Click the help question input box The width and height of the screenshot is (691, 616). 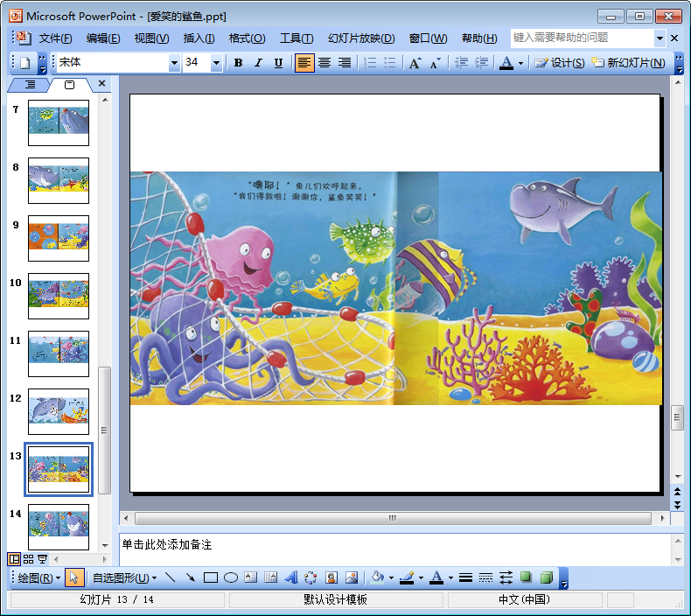click(x=582, y=38)
